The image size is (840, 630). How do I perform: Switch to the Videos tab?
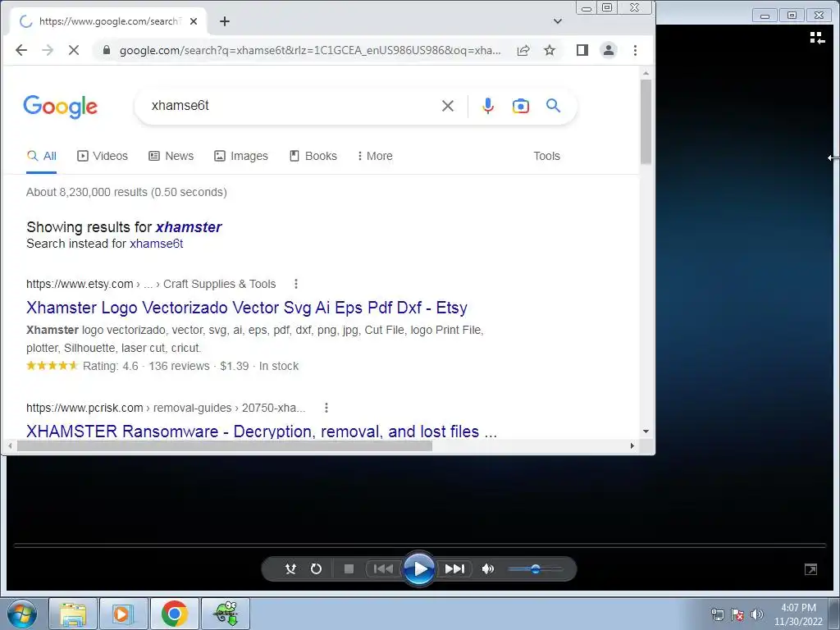(x=103, y=156)
